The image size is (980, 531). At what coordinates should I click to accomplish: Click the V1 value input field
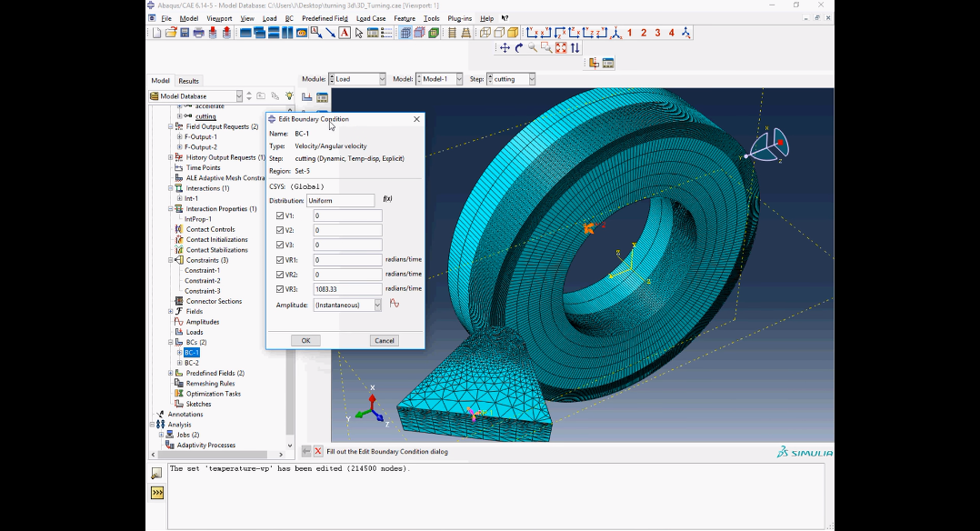click(347, 215)
